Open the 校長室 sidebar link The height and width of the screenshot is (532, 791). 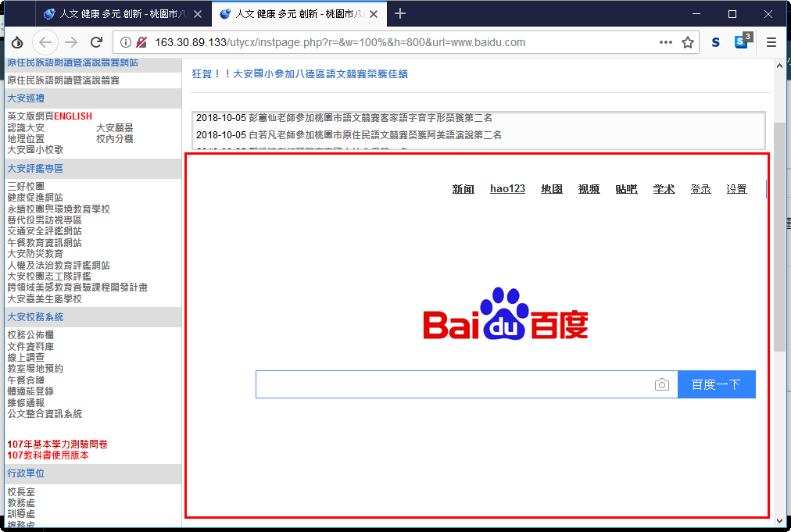click(21, 492)
